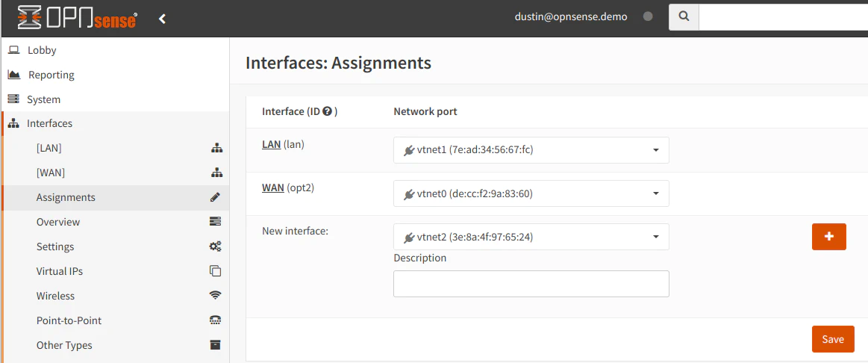
Task: Click the OPNsense logo
Action: (77, 17)
